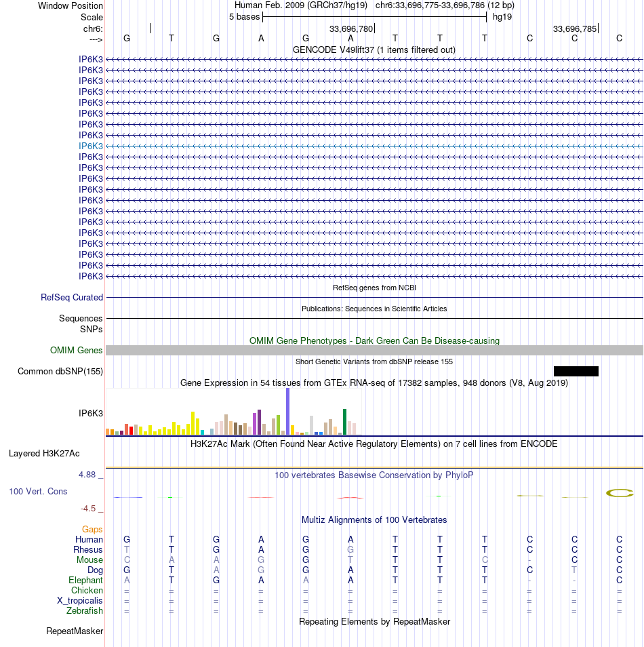Open the Short Genetic Variants from dbSNP title
This screenshot has height=647, width=644.
coord(374,361)
